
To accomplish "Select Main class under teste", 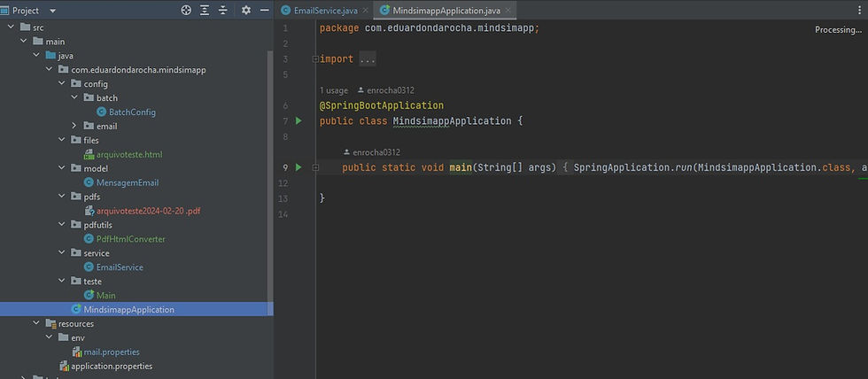I will click(x=105, y=296).
